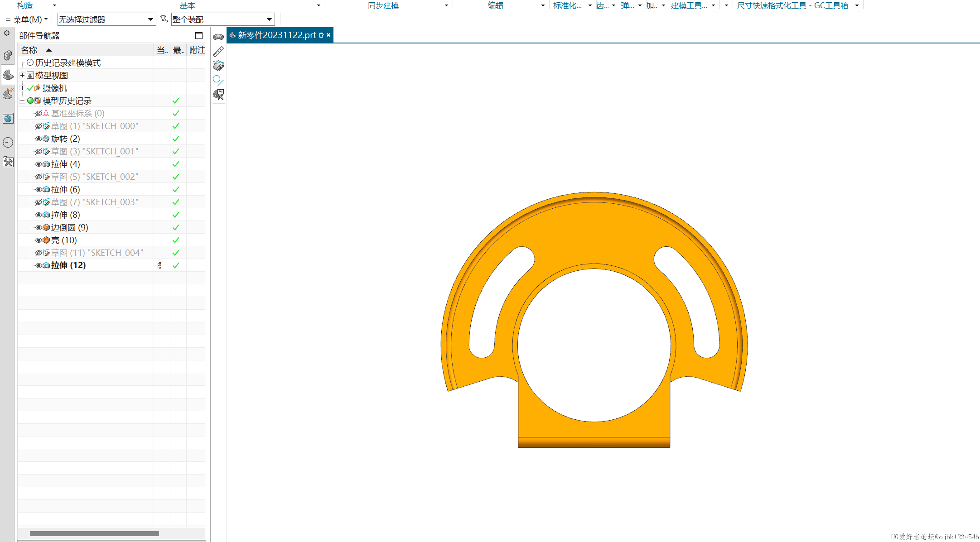Open the 无选择过滤器 selection filter dropdown

point(106,19)
